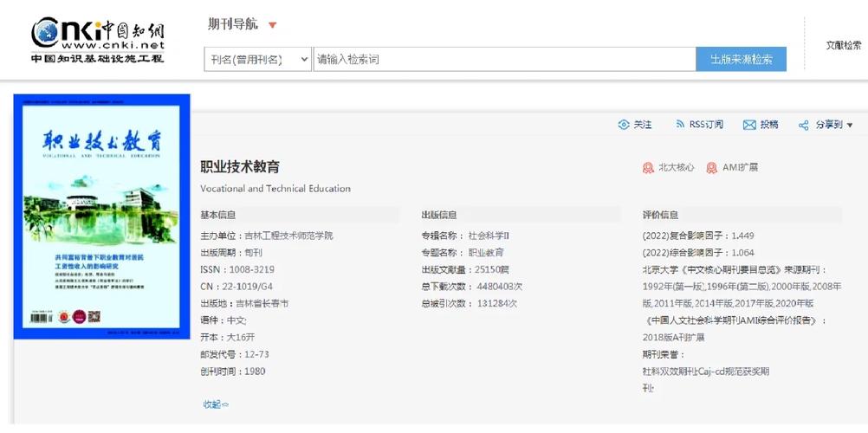Click the 专题名称：职业教育 text
The image size is (868, 433).
(x=463, y=253)
